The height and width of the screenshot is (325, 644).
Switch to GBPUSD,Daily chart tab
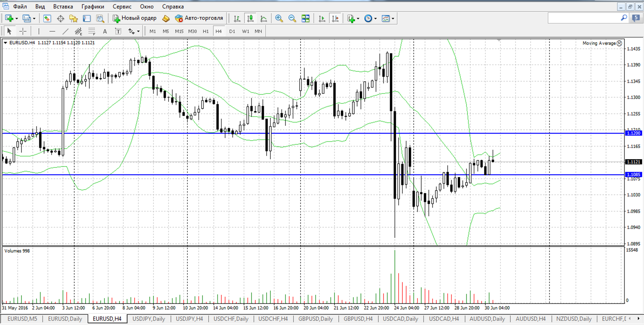(316, 319)
